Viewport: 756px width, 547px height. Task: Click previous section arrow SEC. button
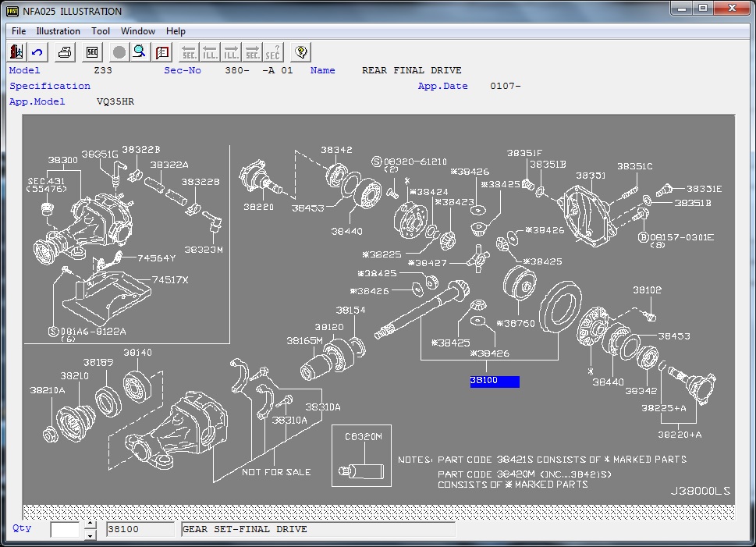(189, 52)
